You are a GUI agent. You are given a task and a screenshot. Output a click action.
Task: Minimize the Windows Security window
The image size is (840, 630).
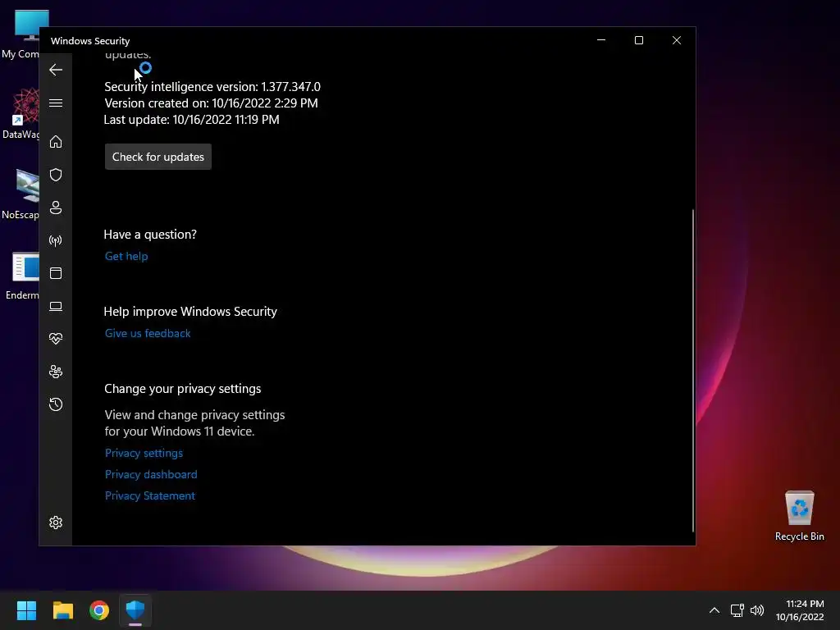click(x=601, y=40)
